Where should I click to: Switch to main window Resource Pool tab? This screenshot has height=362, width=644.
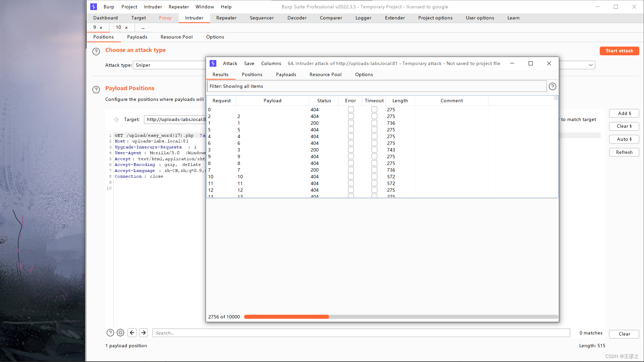click(176, 37)
